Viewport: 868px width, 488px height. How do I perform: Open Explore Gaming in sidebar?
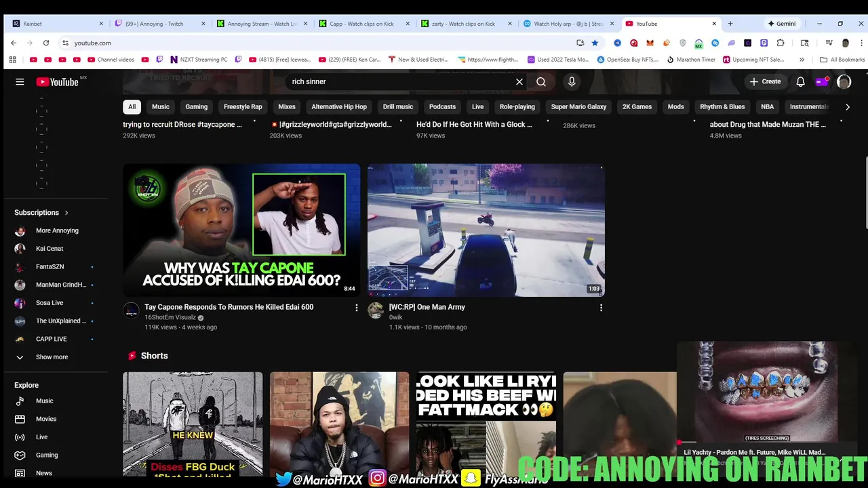point(47,455)
